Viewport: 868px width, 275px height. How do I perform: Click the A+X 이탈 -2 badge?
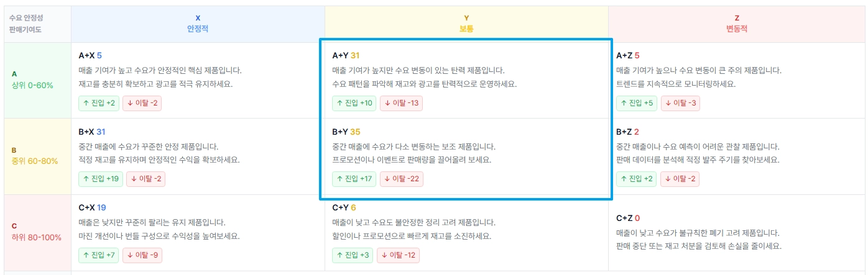[142, 103]
